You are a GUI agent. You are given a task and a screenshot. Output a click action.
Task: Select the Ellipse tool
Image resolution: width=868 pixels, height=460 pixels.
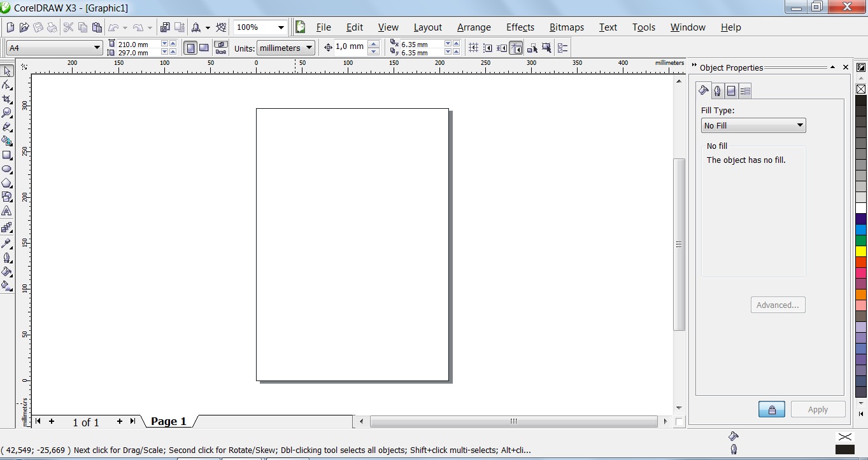point(7,169)
